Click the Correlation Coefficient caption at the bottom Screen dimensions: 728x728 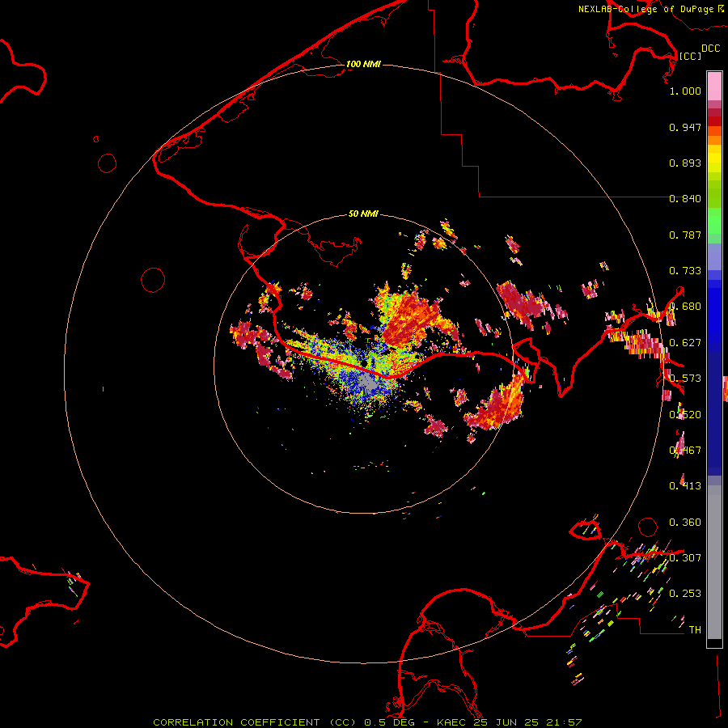click(x=367, y=722)
